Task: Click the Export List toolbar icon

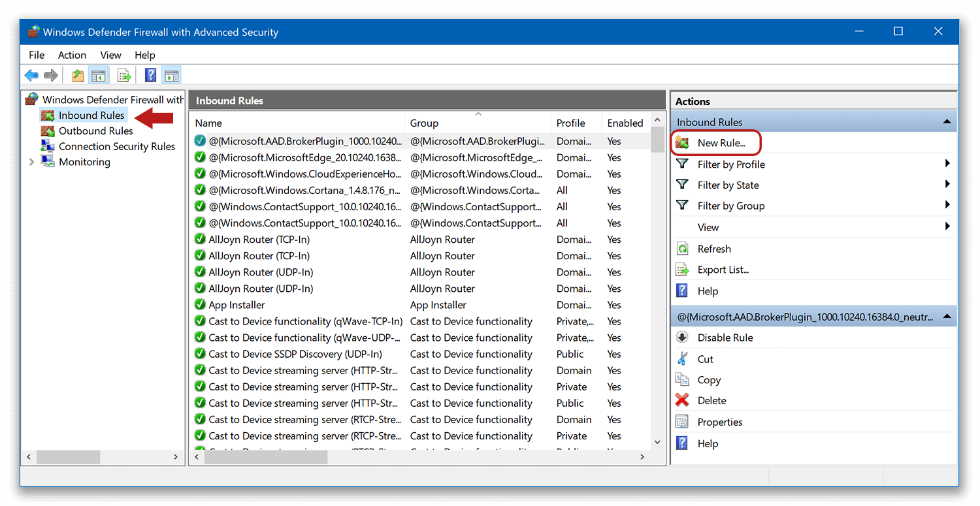Action: pos(124,76)
